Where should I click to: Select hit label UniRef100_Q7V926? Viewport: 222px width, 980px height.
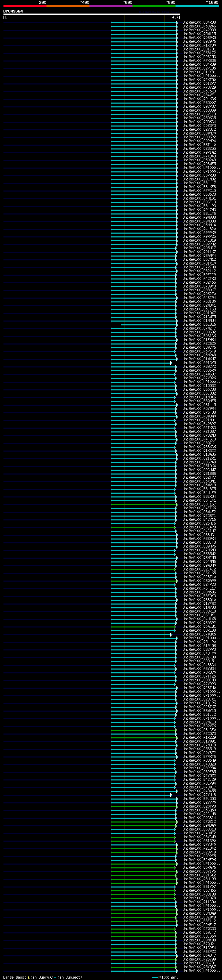click(199, 378)
